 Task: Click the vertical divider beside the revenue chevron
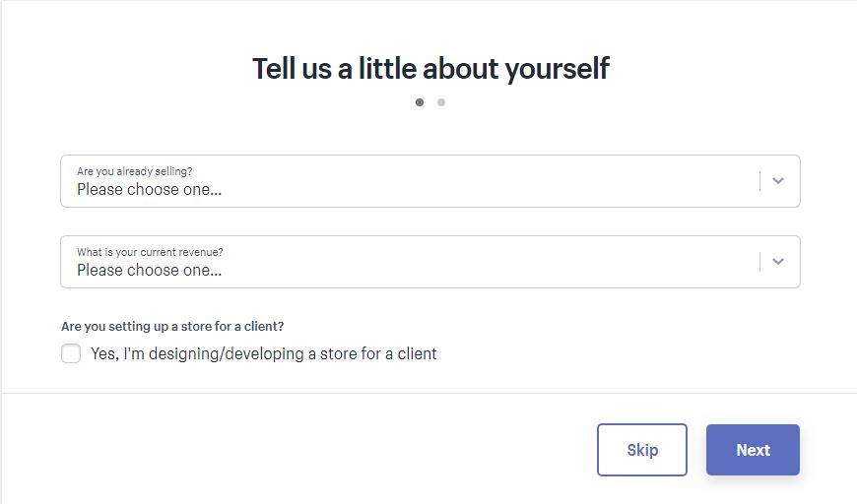coord(759,262)
